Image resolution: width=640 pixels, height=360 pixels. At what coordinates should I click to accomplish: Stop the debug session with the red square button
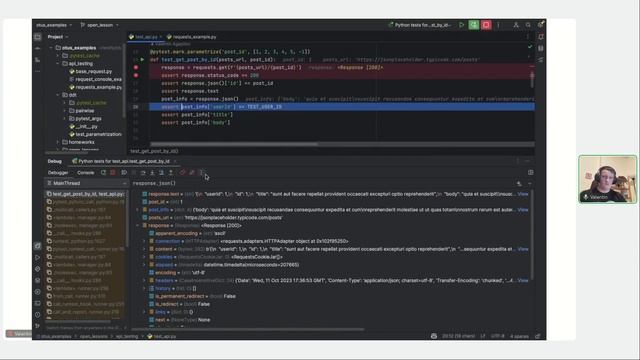[x=486, y=25]
